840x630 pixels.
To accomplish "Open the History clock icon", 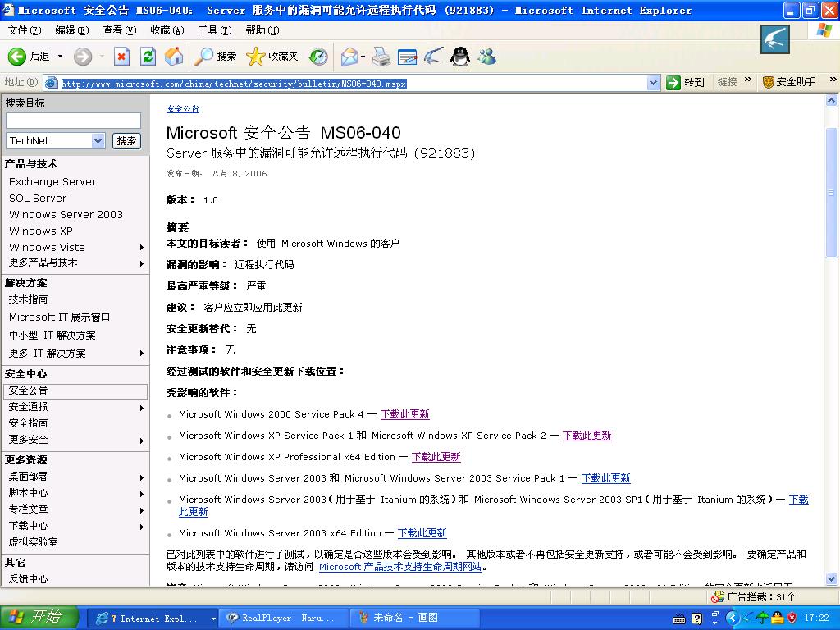I will tap(318, 57).
